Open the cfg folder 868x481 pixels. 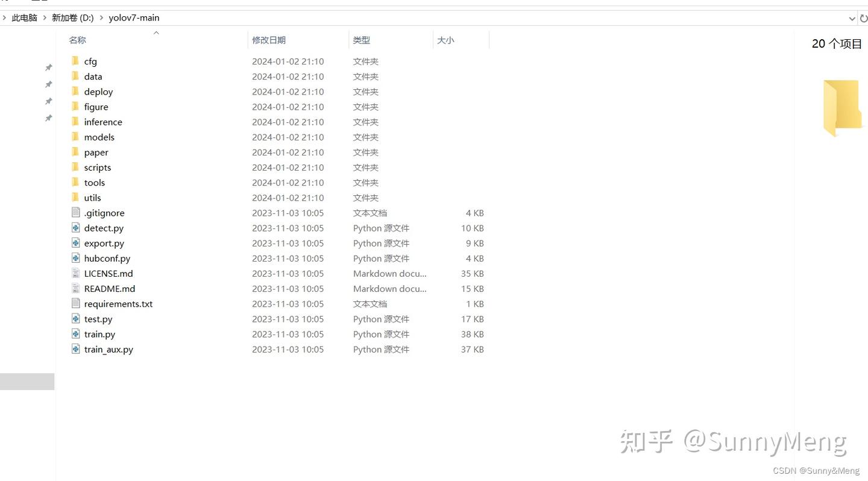pos(90,61)
